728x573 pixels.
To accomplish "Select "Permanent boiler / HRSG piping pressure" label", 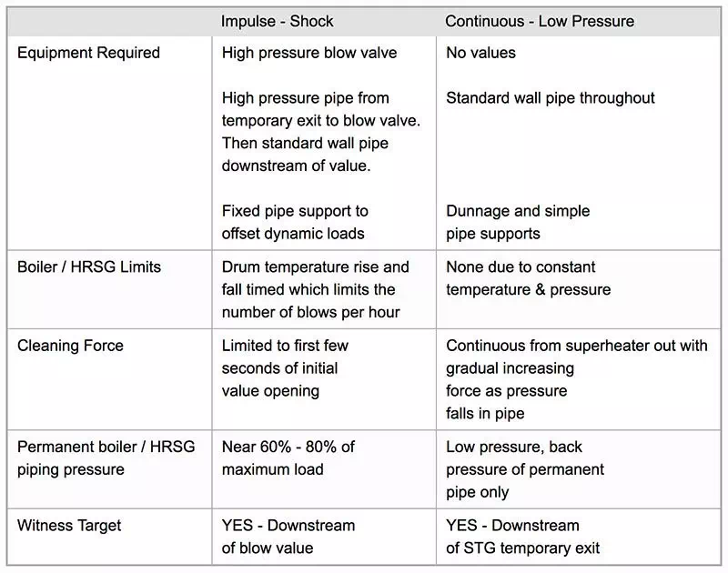I will pyautogui.click(x=106, y=457).
